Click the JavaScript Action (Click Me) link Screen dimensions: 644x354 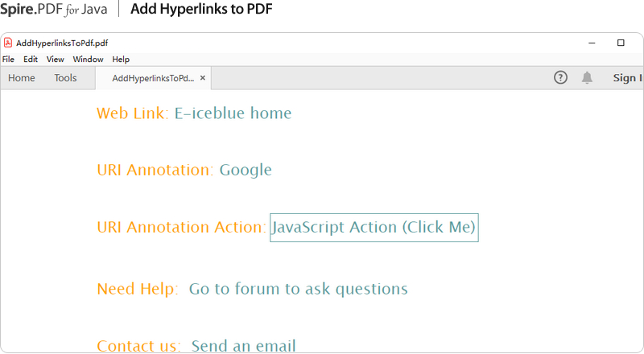point(374,227)
